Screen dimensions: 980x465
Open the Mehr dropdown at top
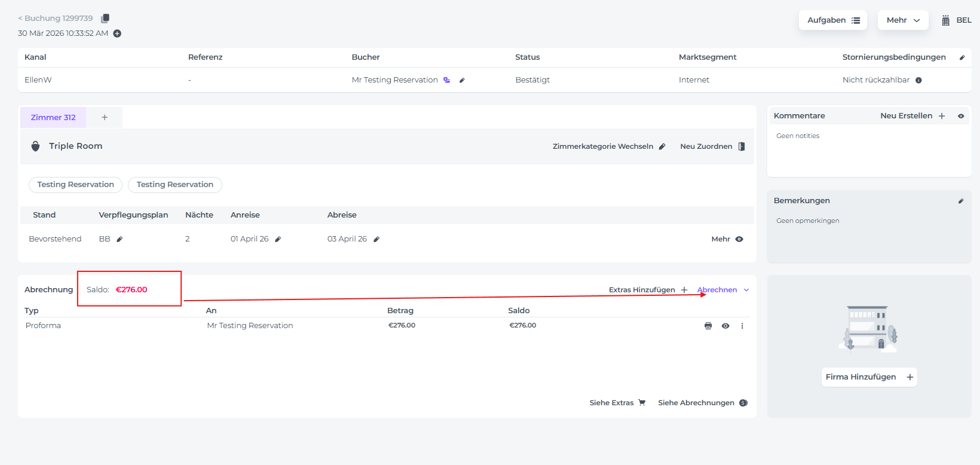pos(902,20)
